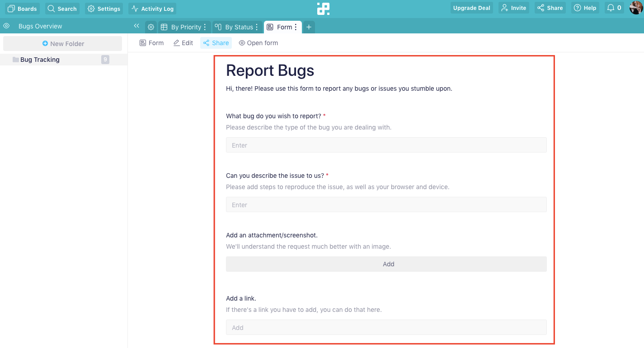The width and height of the screenshot is (644, 348).
Task: Open the Form tab options menu
Action: click(x=296, y=27)
